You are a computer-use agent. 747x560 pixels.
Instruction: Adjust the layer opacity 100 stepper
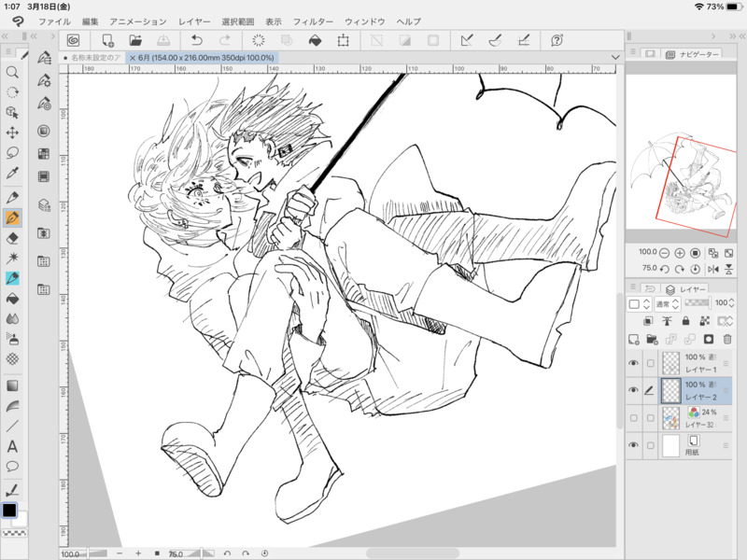(x=732, y=302)
